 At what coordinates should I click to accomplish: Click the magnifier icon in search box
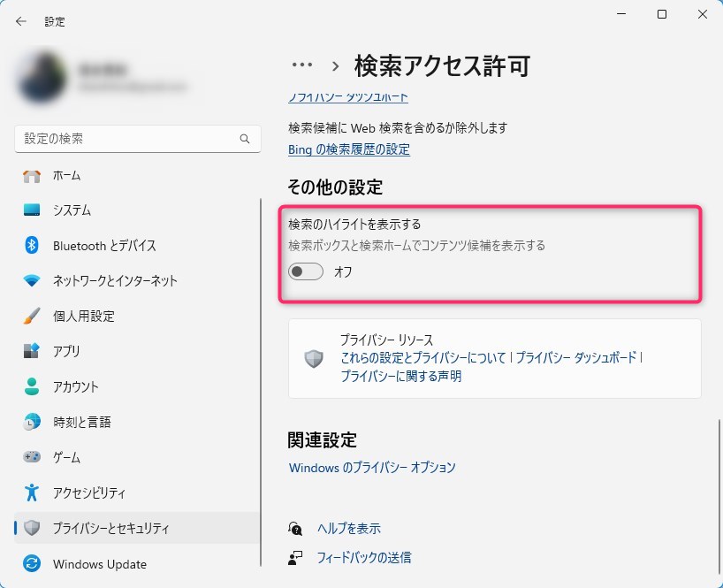point(245,139)
